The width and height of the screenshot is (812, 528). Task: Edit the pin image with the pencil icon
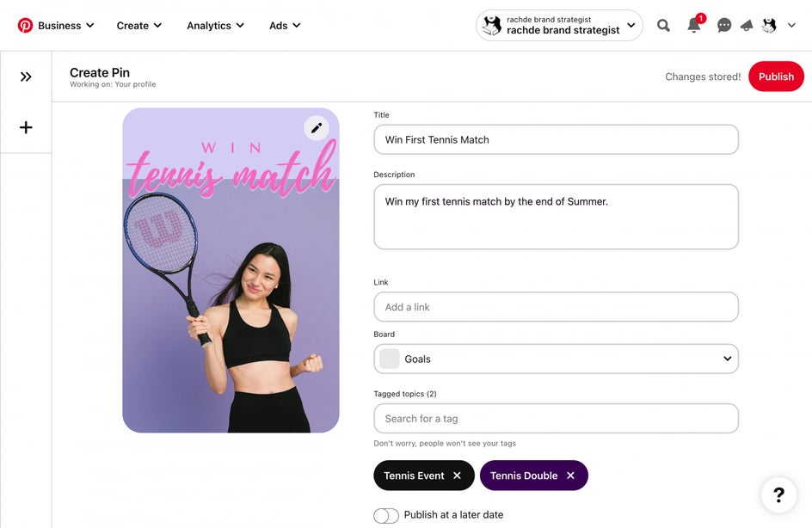tap(317, 128)
